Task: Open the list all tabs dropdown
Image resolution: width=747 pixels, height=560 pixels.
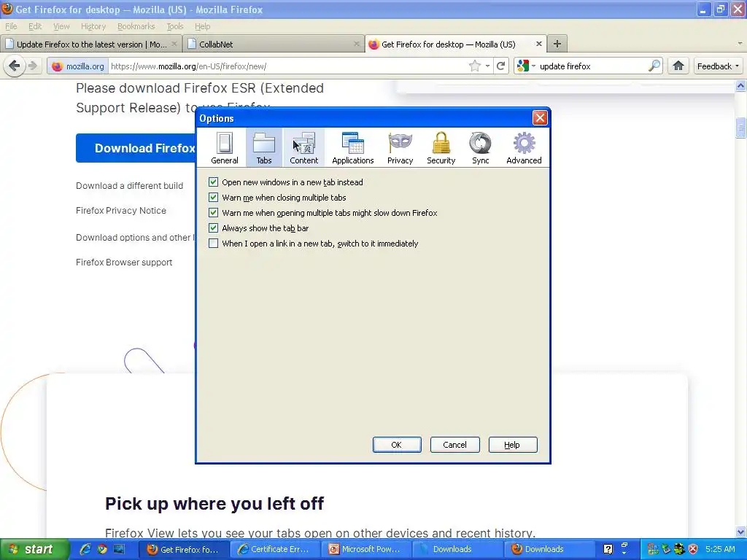Action: 740,44
